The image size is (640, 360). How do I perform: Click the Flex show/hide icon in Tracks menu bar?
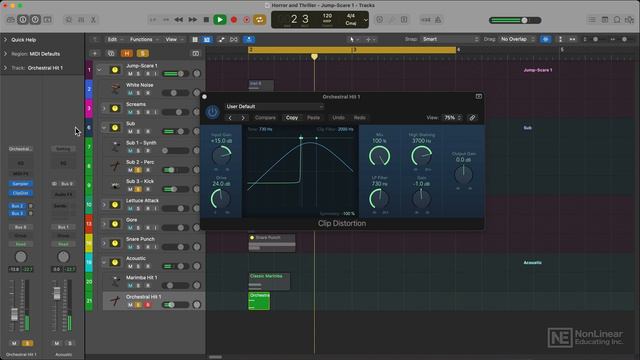click(x=234, y=40)
